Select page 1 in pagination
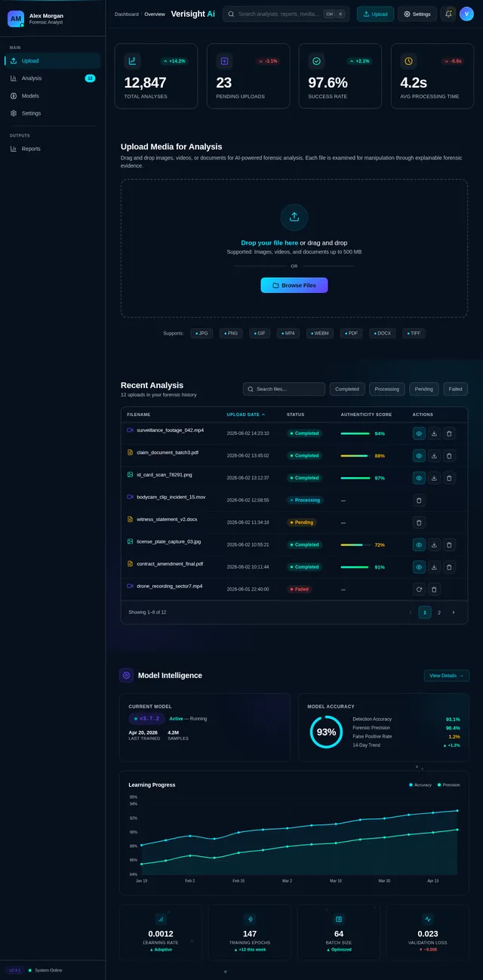The height and width of the screenshot is (980, 483). point(425,612)
